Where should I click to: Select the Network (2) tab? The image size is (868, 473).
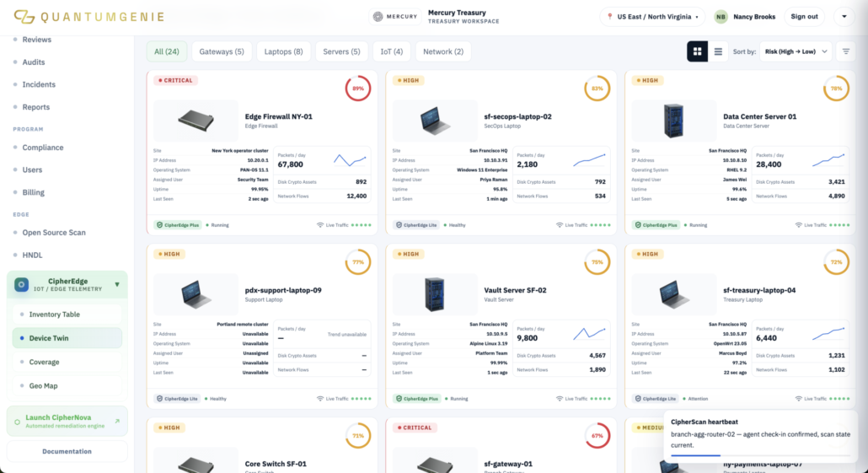443,51
